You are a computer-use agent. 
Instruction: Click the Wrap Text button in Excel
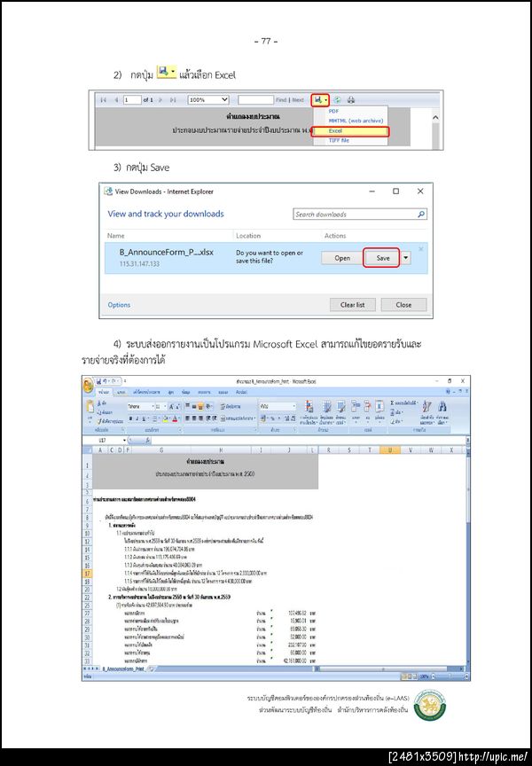[230, 406]
